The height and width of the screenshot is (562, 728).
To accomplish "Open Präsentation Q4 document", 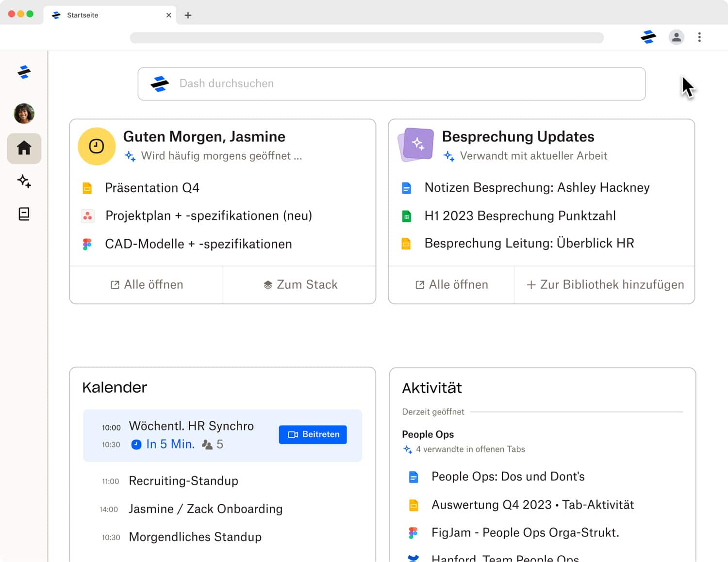I will point(152,188).
